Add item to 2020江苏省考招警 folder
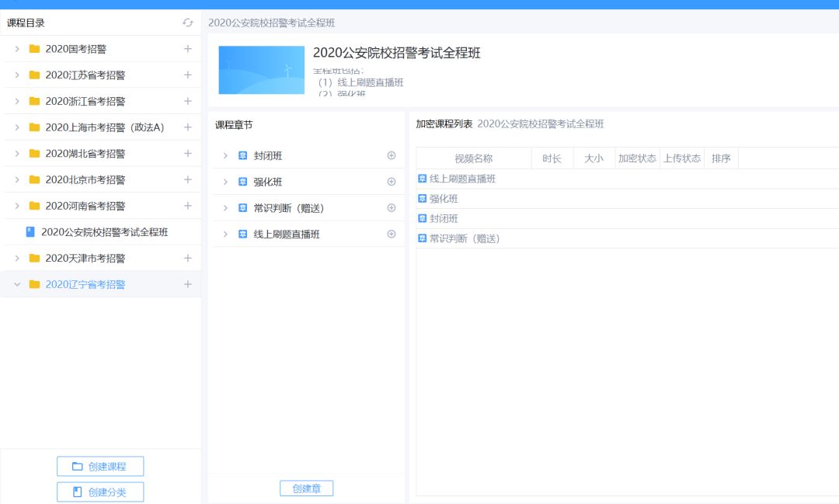 point(188,75)
